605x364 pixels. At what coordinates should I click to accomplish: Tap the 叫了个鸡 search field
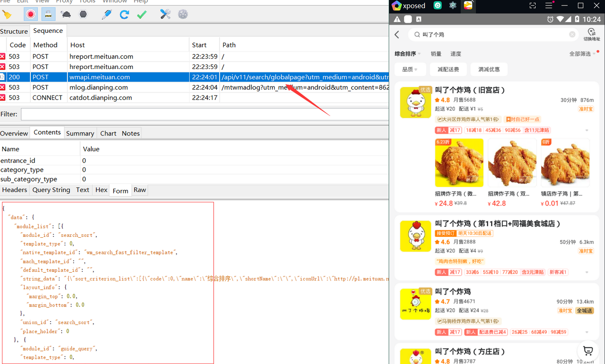[493, 34]
